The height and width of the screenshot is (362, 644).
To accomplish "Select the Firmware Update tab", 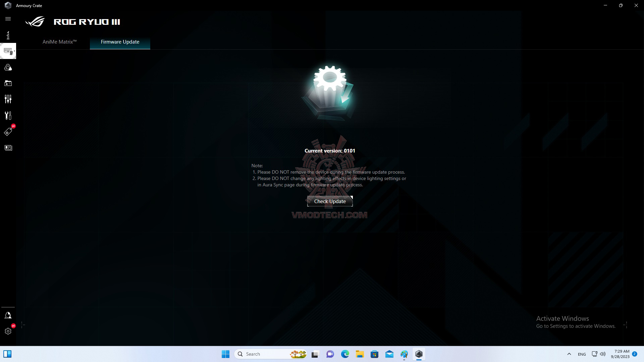I will point(120,42).
